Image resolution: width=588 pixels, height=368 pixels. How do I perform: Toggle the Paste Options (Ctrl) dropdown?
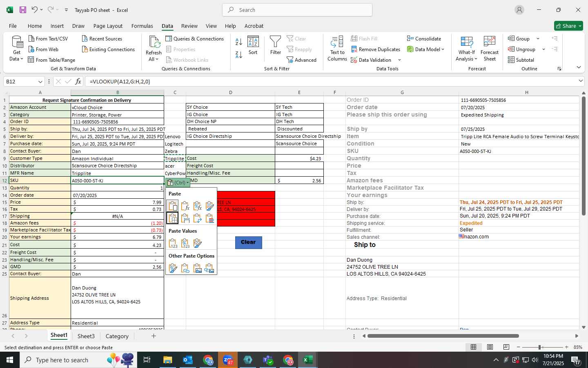coord(178,183)
